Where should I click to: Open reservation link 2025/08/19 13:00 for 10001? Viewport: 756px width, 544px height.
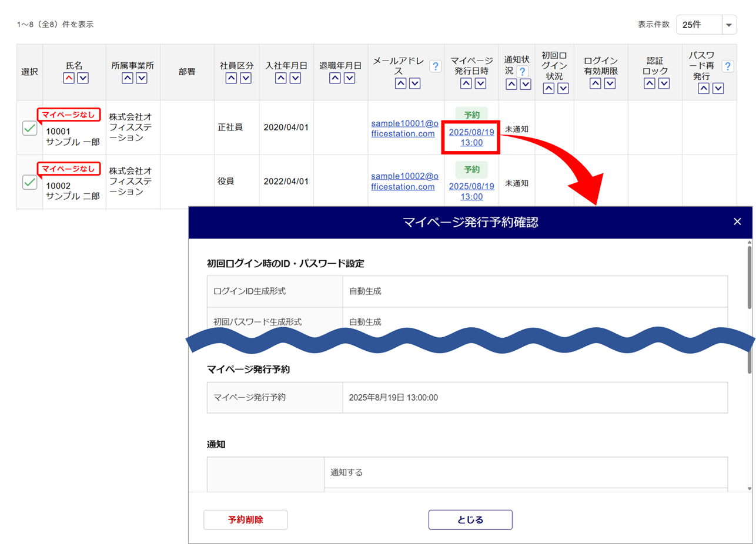coord(471,137)
